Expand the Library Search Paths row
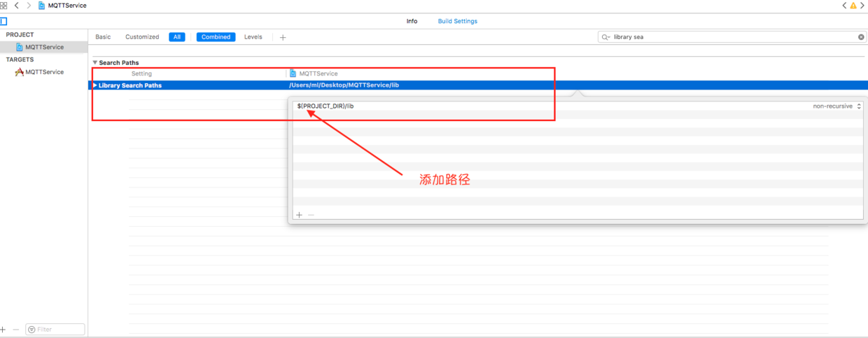 point(95,85)
